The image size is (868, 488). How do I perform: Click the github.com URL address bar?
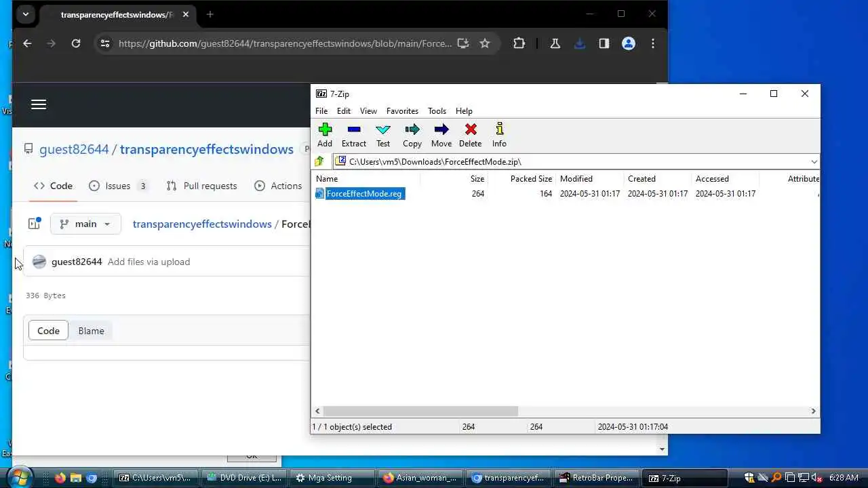pos(285,43)
